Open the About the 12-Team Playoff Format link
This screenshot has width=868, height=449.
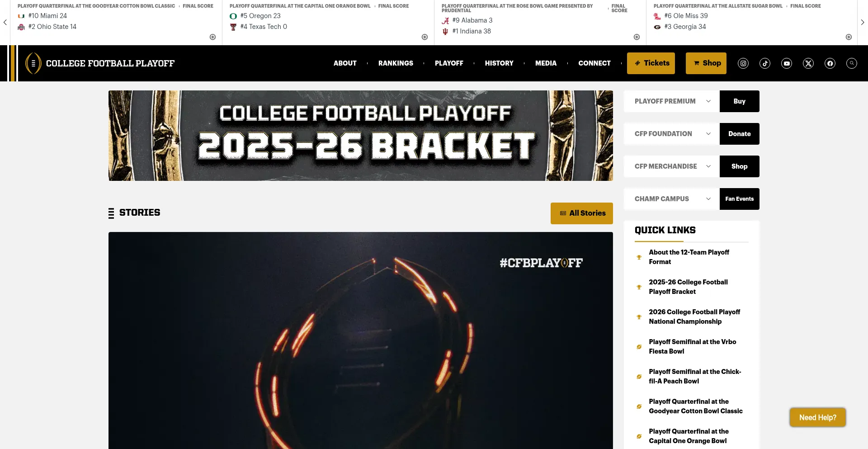click(x=689, y=257)
